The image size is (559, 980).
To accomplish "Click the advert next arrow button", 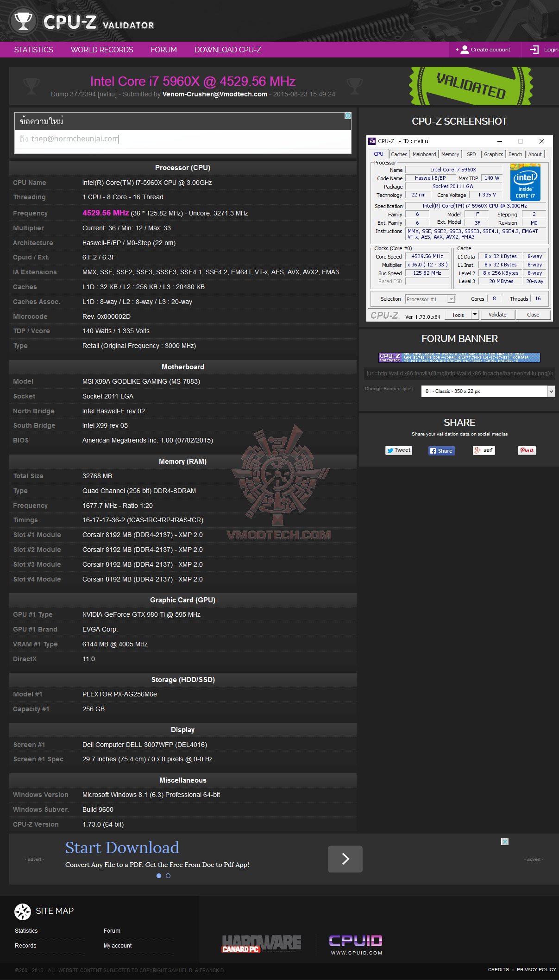I will coord(345,859).
